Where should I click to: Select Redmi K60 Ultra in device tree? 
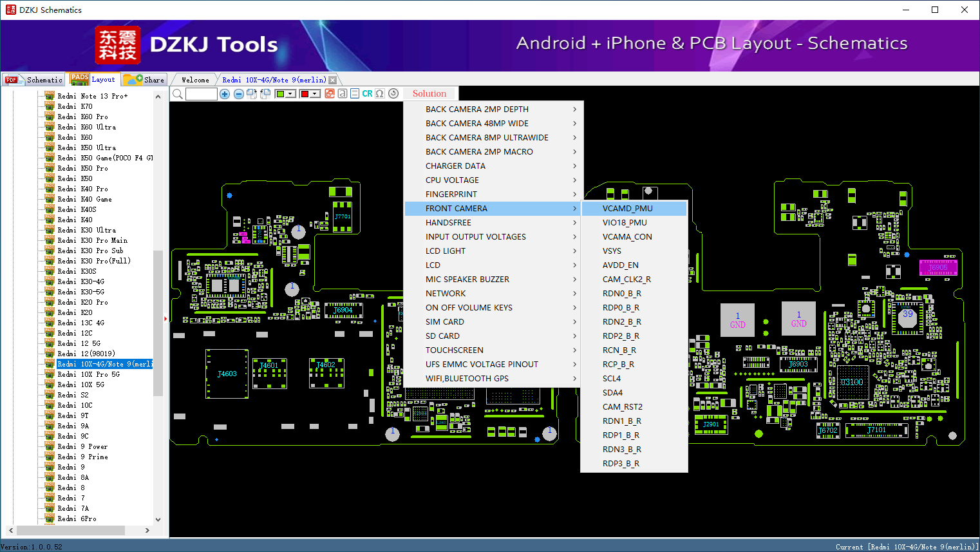(87, 127)
